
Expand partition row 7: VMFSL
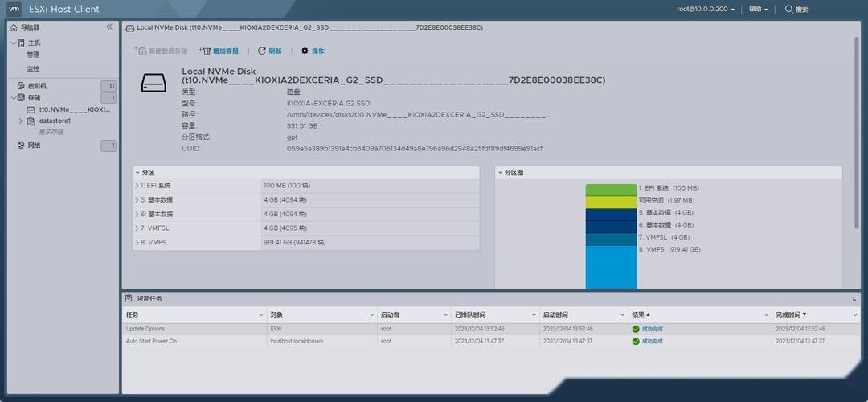137,228
